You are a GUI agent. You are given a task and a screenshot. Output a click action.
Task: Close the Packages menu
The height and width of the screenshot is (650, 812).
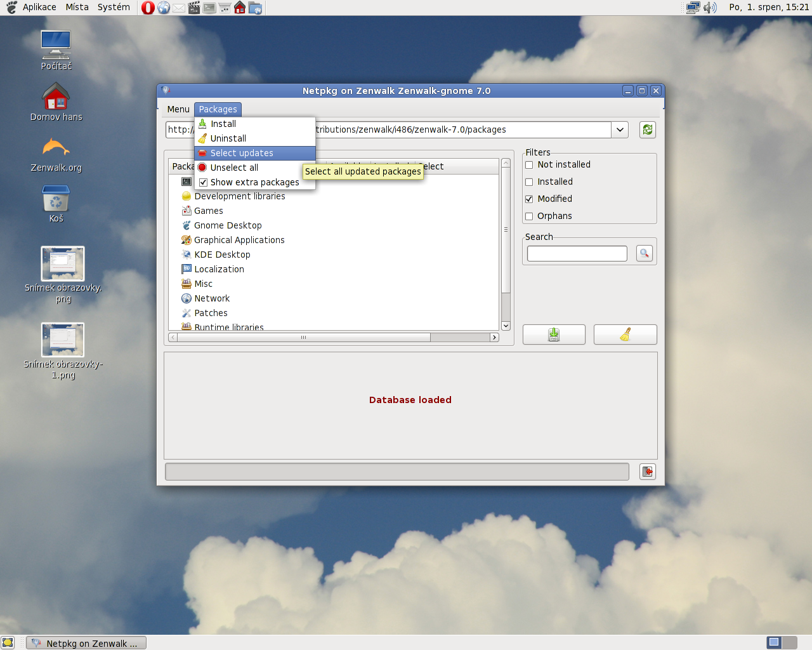point(218,109)
